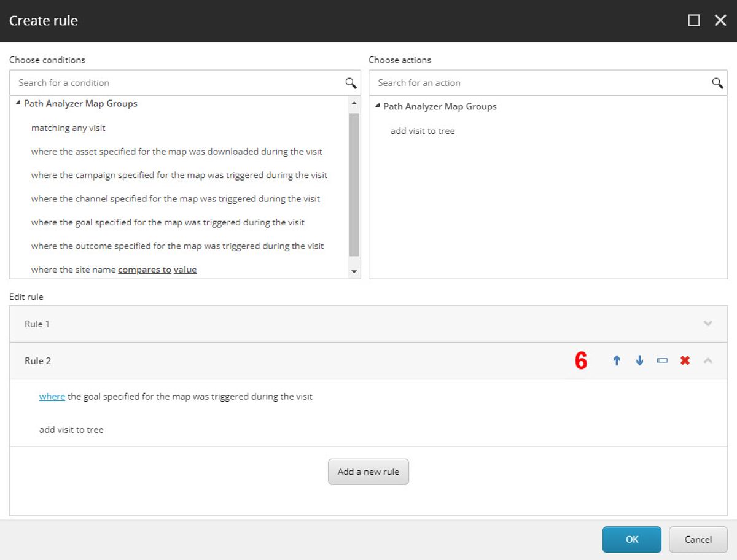This screenshot has height=560, width=737.
Task: Collapse Path Analyzer Map Groups in conditions
Action: pyautogui.click(x=18, y=103)
